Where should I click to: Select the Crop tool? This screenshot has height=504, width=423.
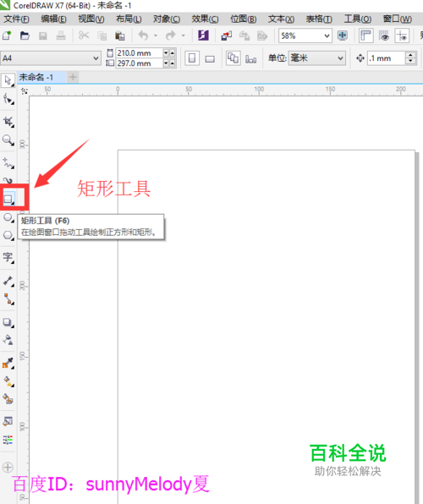coord(8,122)
